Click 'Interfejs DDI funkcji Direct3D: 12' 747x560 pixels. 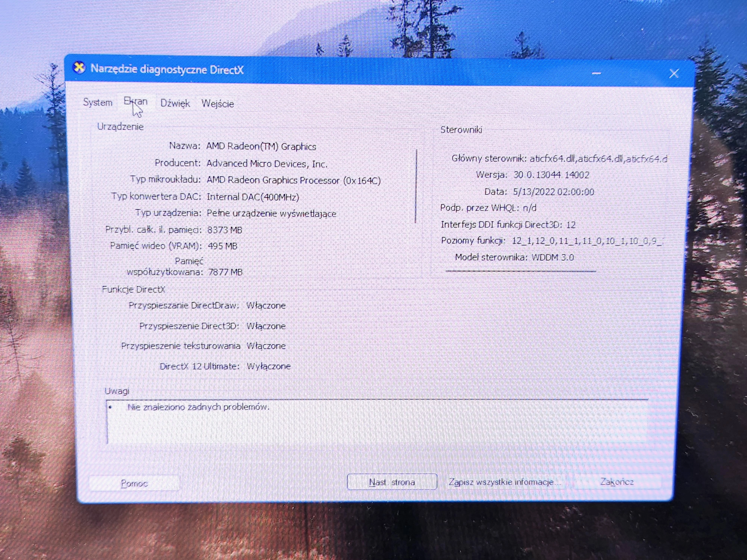(x=508, y=225)
